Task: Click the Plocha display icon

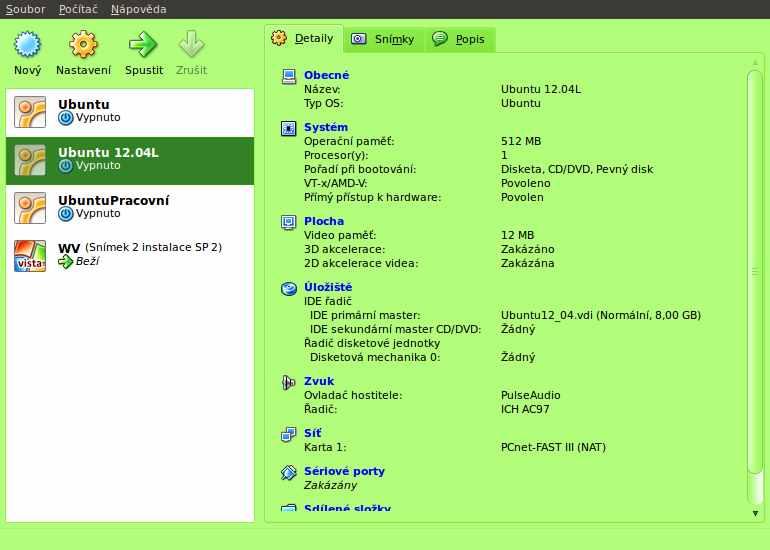Action: click(289, 222)
